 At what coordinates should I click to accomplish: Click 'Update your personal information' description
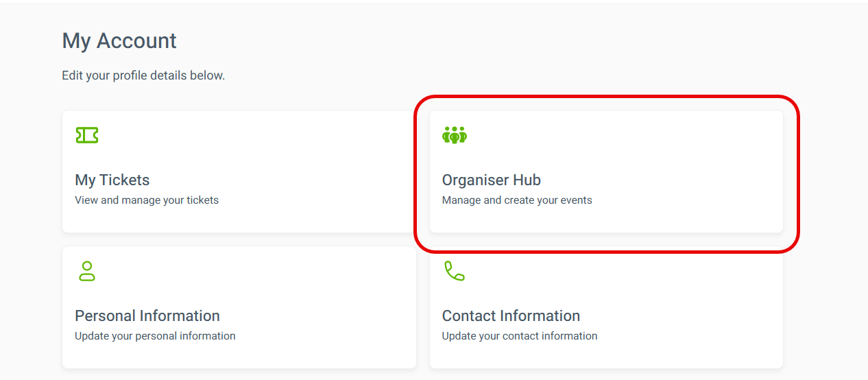(155, 336)
